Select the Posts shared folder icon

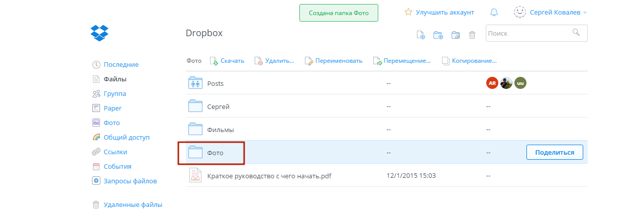click(x=195, y=83)
